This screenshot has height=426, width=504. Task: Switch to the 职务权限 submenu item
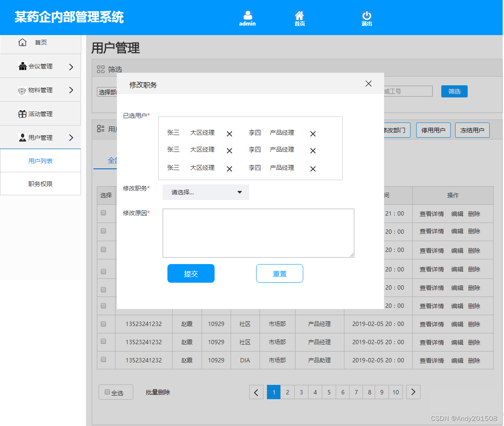click(40, 184)
